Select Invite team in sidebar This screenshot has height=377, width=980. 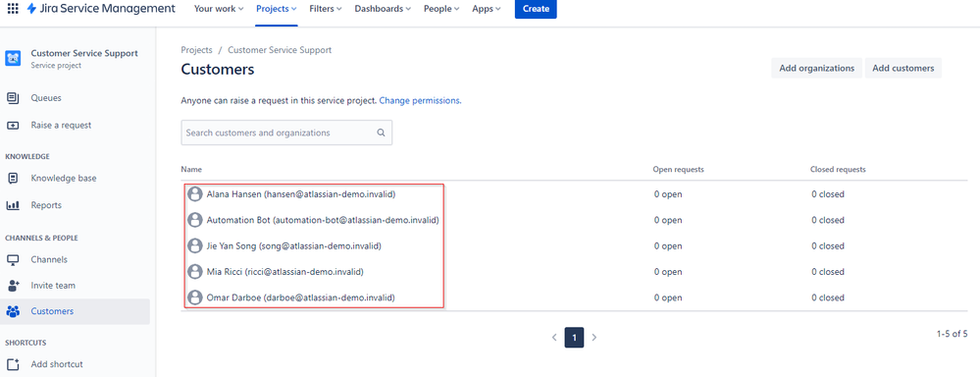click(75, 285)
